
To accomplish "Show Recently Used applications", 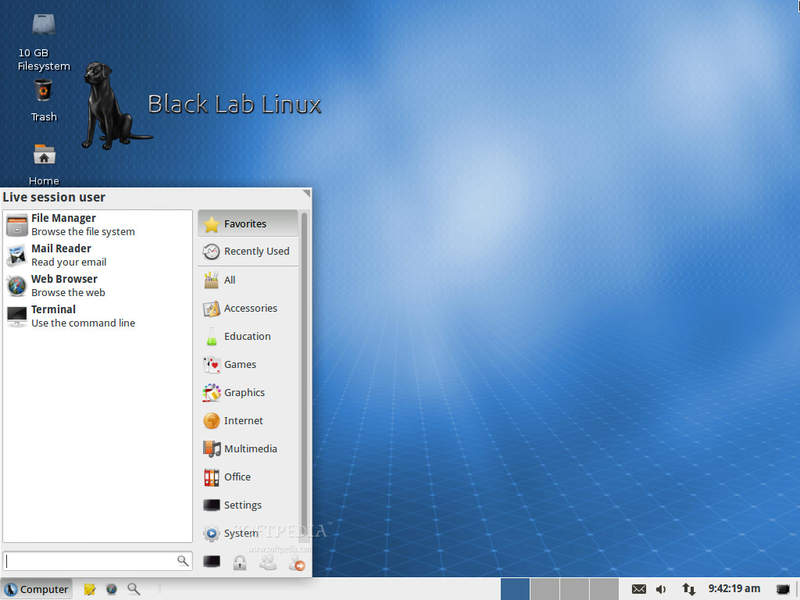I will 248,252.
